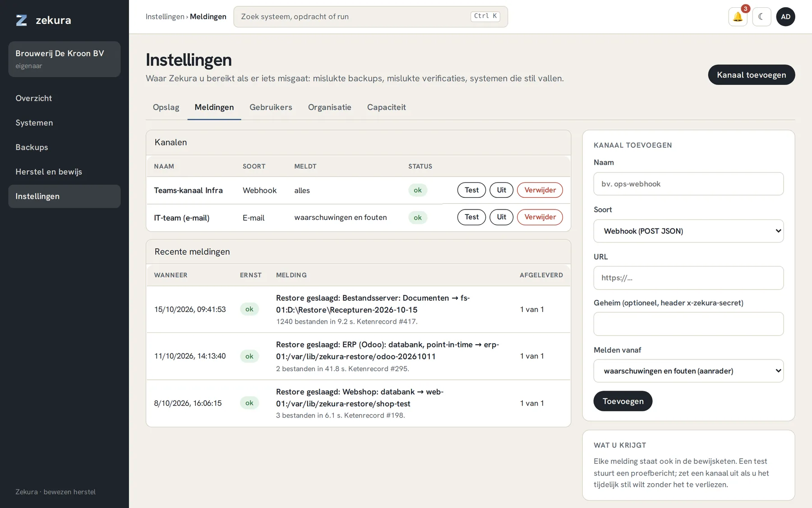Open the Melden vanaf dropdown
The width and height of the screenshot is (812, 508).
coord(688,371)
